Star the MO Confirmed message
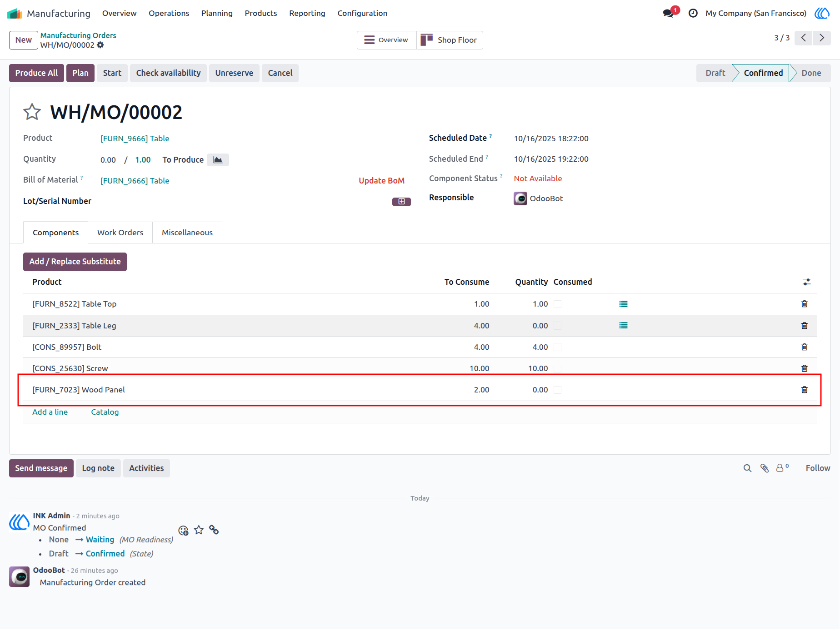840x630 pixels. 199,530
